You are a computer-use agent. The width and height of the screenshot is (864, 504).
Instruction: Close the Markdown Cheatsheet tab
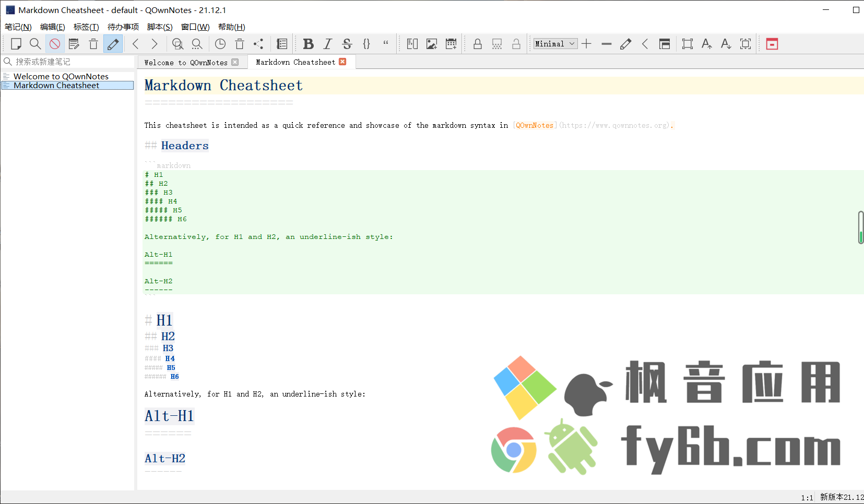click(342, 62)
